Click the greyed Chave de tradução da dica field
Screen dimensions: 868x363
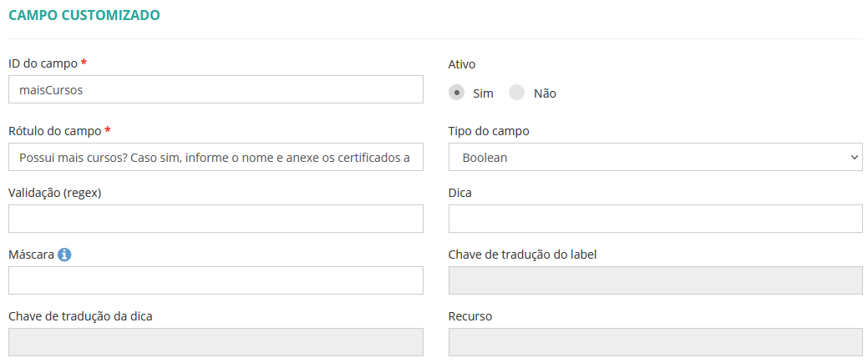coord(216,342)
